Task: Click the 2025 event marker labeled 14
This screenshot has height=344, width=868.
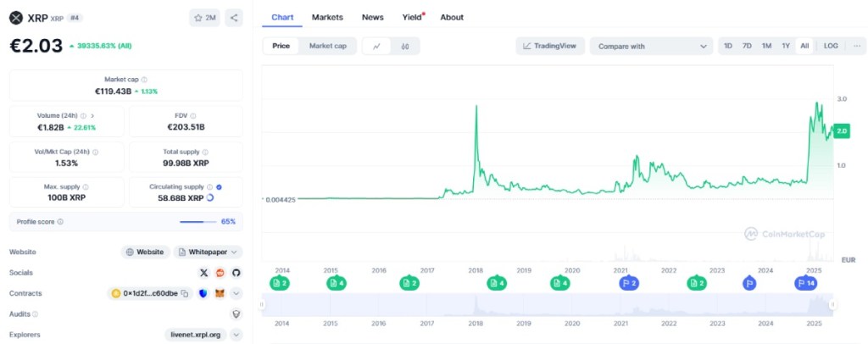Action: point(805,283)
